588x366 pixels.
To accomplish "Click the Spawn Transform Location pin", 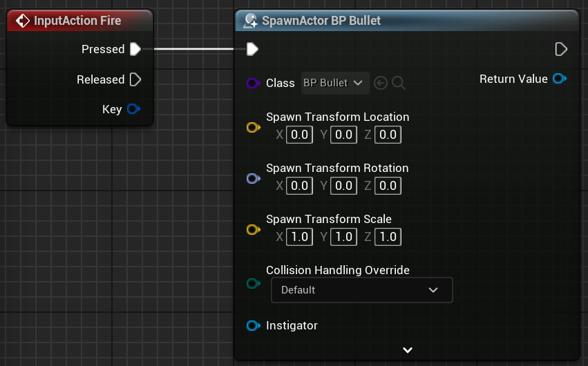I will pos(253,127).
